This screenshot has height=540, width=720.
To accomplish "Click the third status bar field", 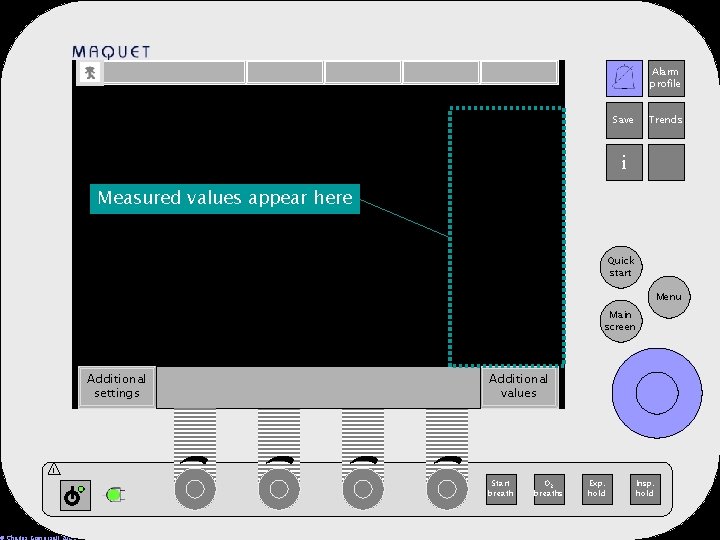I will (x=363, y=72).
